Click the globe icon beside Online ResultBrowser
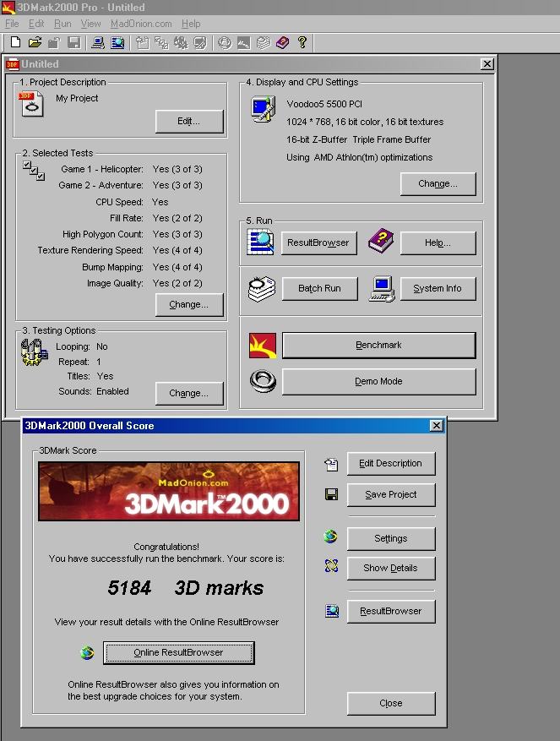560x741 pixels. 87,653
